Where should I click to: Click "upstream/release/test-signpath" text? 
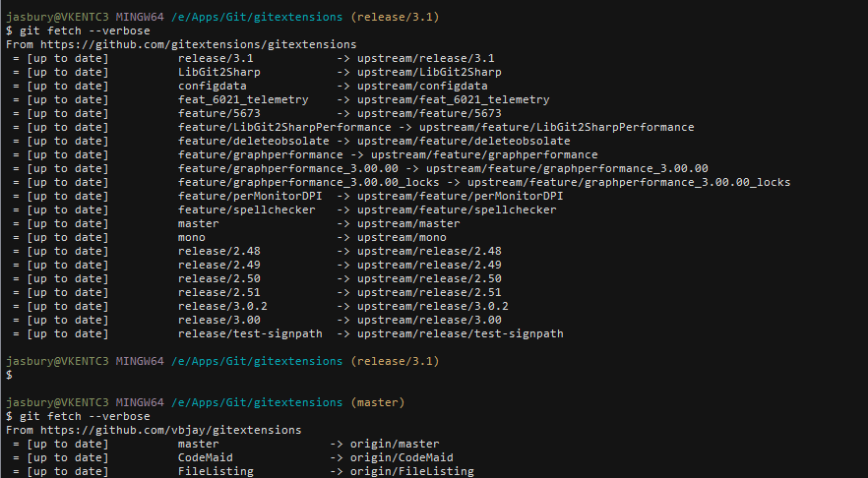click(x=460, y=334)
